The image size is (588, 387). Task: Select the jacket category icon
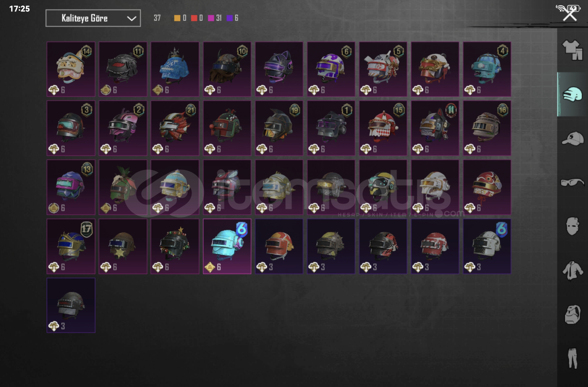point(572,271)
